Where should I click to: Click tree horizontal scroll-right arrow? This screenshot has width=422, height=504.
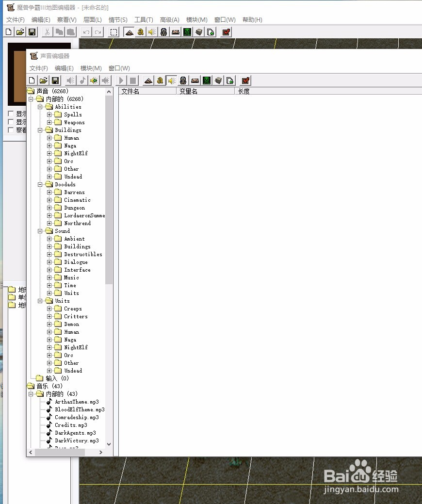101,452
